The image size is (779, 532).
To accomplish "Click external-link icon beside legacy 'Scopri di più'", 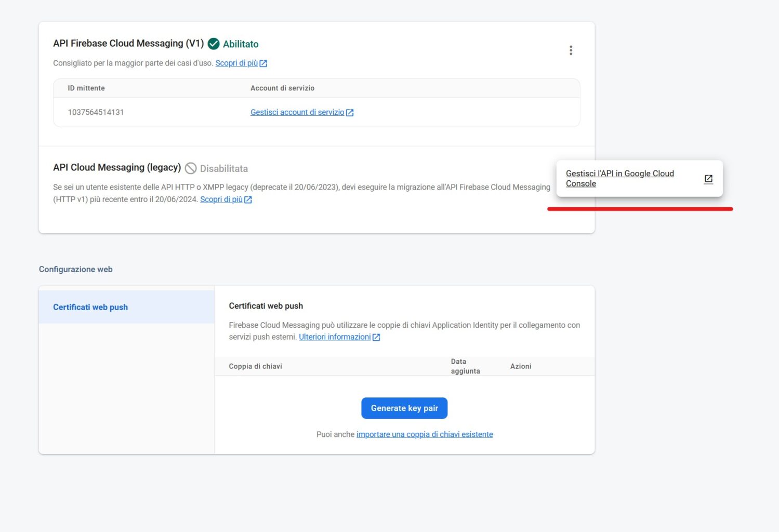I will [248, 199].
